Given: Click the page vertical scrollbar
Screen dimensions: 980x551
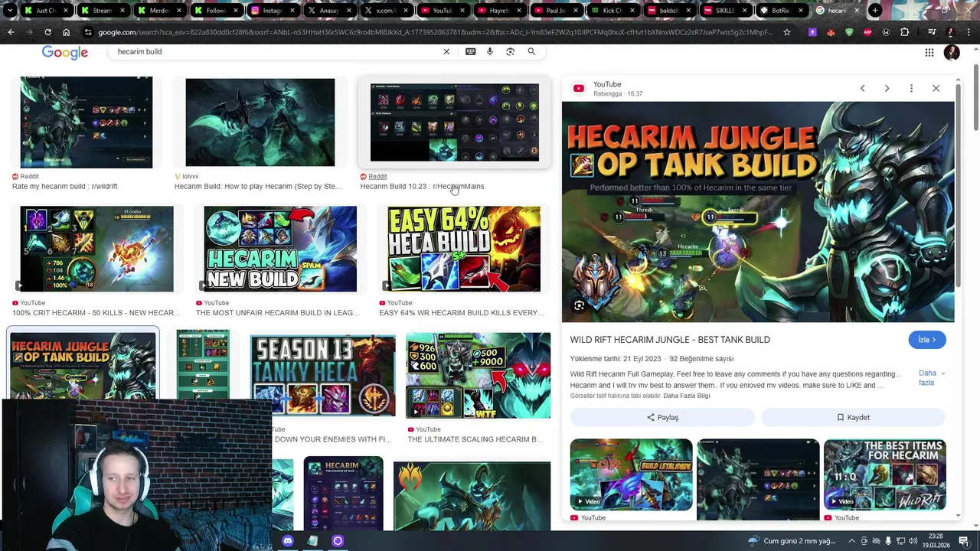Looking at the screenshot, I should tap(975, 97).
